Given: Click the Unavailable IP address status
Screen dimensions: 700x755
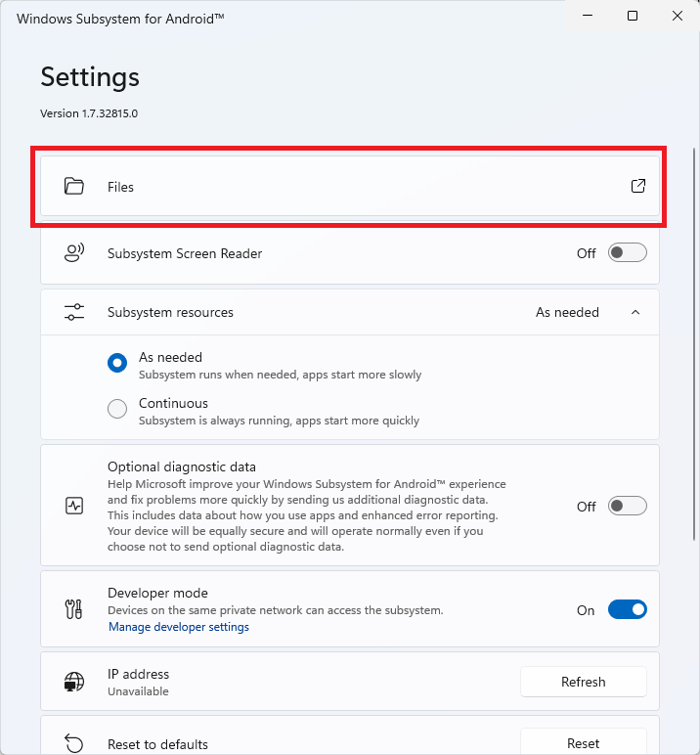Looking at the screenshot, I should pos(138,691).
